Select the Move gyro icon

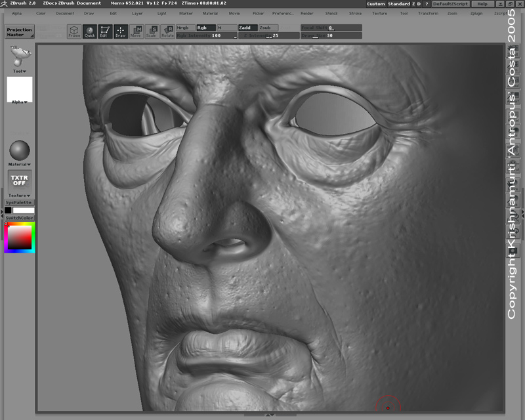(x=136, y=31)
